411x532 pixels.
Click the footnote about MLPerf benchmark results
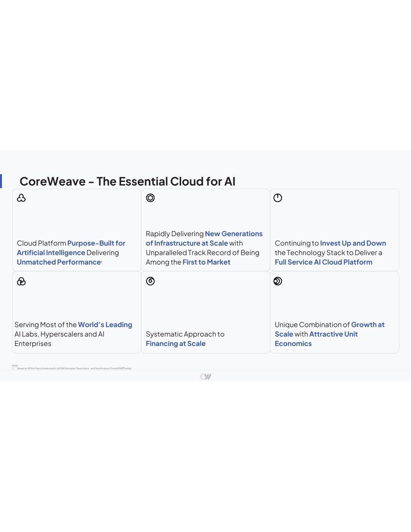(x=74, y=368)
